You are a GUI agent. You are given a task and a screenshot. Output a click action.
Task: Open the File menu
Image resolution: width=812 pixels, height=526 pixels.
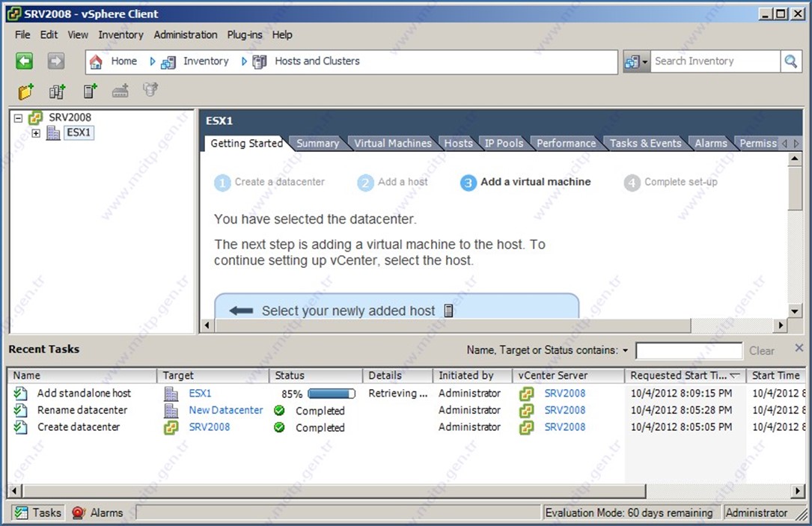tap(22, 34)
